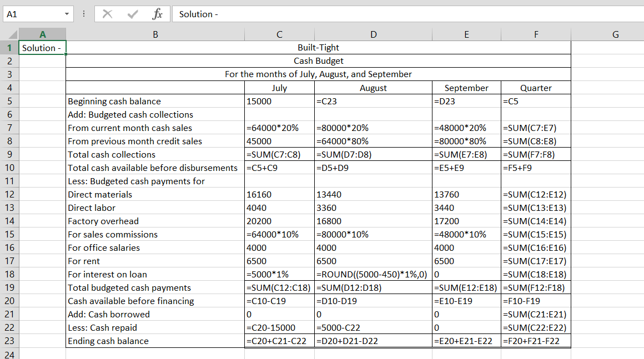
Task: Select row 12 header
Action: pos(9,194)
